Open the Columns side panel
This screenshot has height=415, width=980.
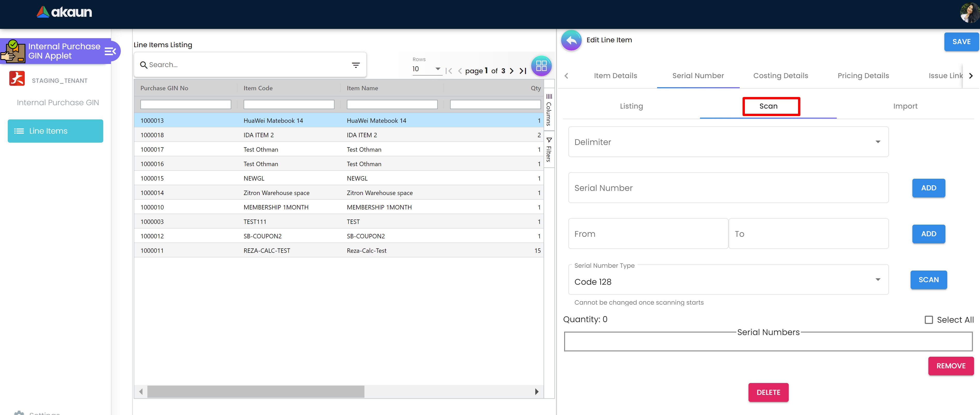click(x=548, y=110)
